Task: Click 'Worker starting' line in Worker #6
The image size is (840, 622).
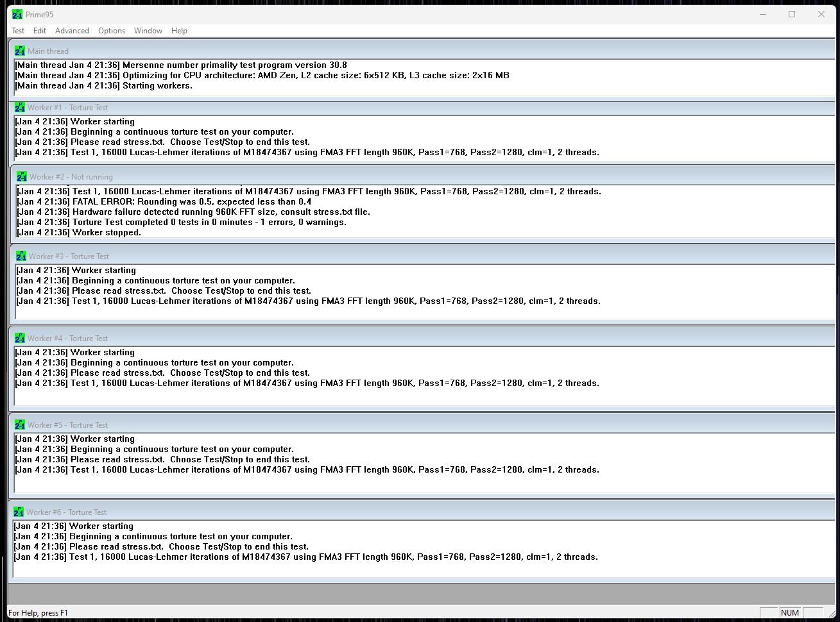Action: click(x=74, y=526)
